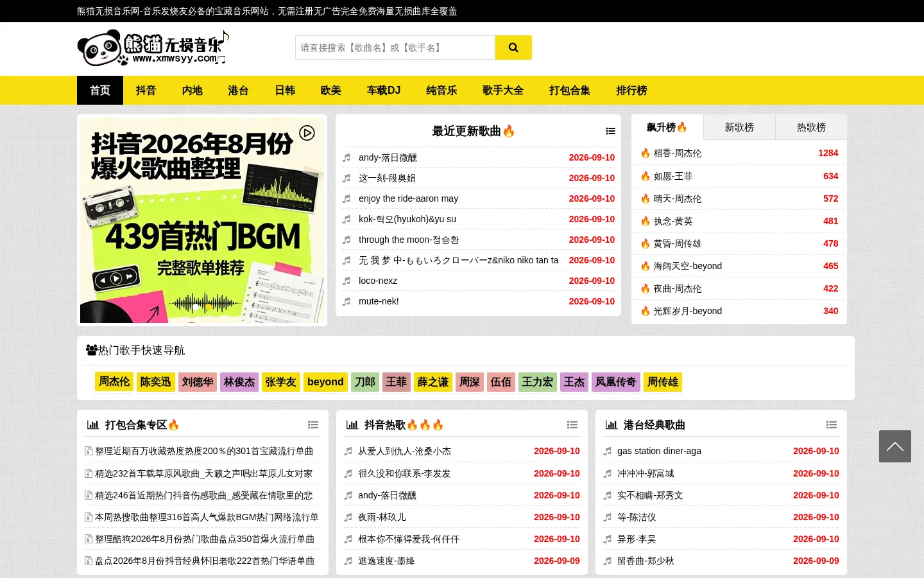924x578 pixels.
Task: Open the 纯音乐 navigation item
Action: (441, 90)
